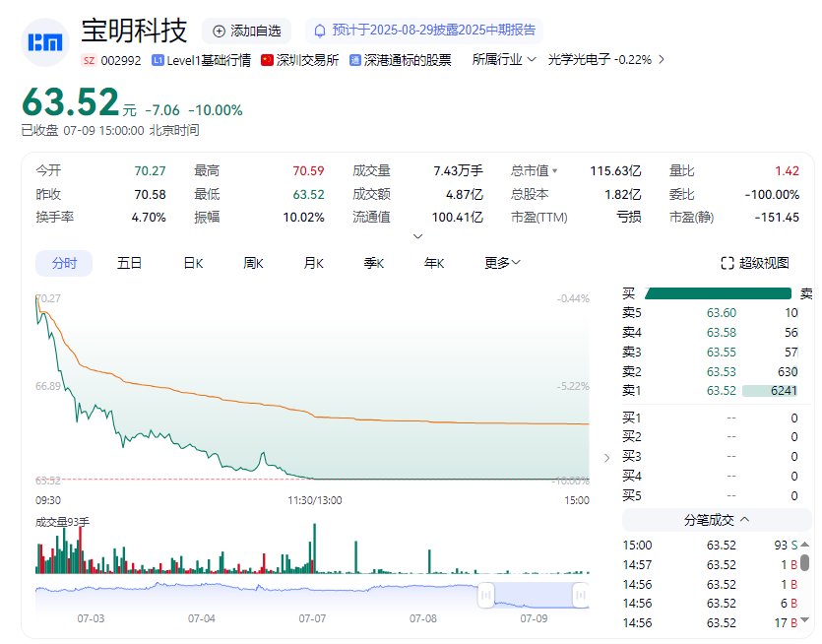Click the Level1基础行情 badge icon
Image resolution: width=822 pixels, height=644 pixels.
pyautogui.click(x=158, y=60)
